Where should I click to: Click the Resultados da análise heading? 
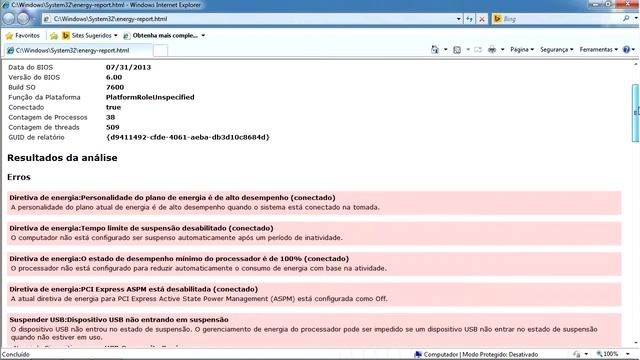point(62,158)
